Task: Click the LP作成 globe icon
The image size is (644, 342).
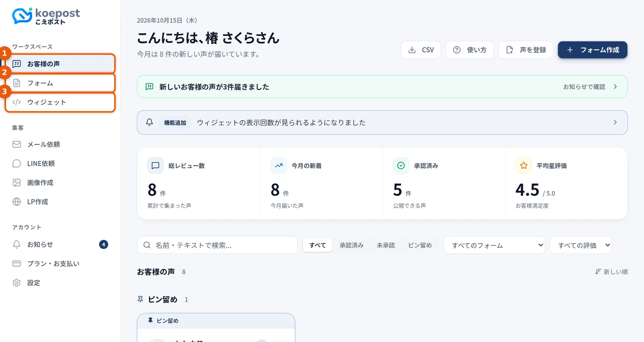Action: pyautogui.click(x=17, y=202)
